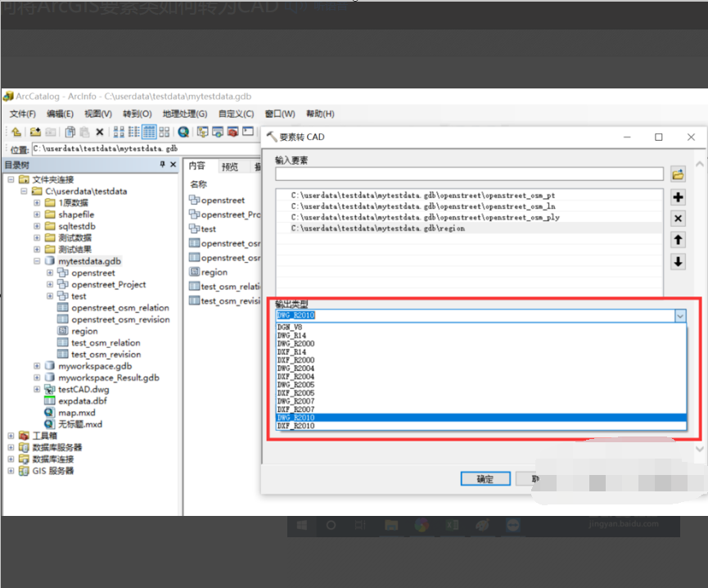Toggle the Catalog Tree window icon
This screenshot has height=588, width=708.
203,132
